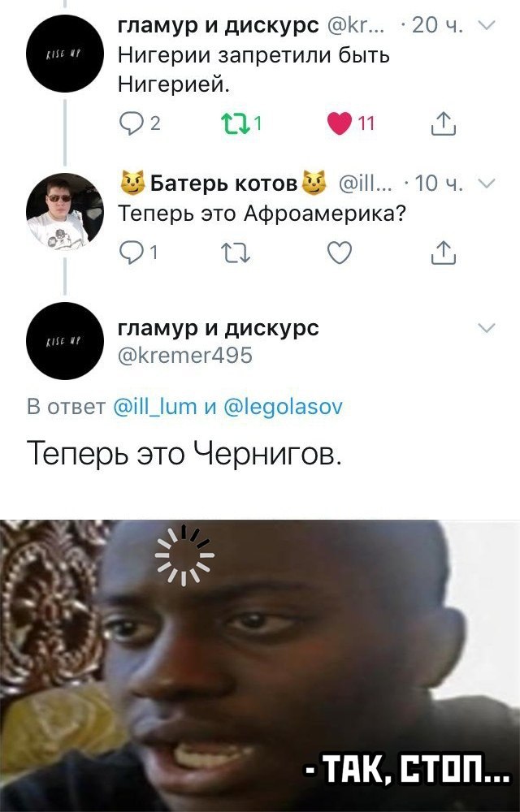Tap the loading spinner on the image
520x812 pixels.
point(184,555)
